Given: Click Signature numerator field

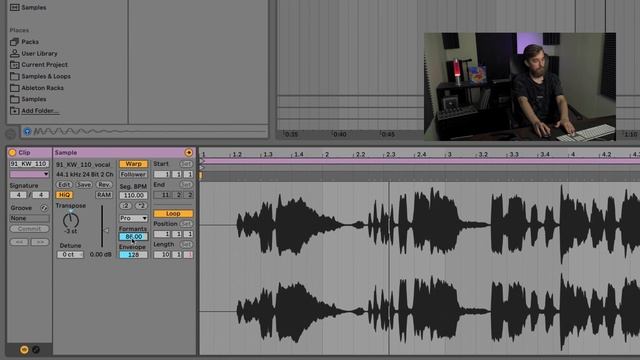Looking at the screenshot, I should tap(18, 195).
